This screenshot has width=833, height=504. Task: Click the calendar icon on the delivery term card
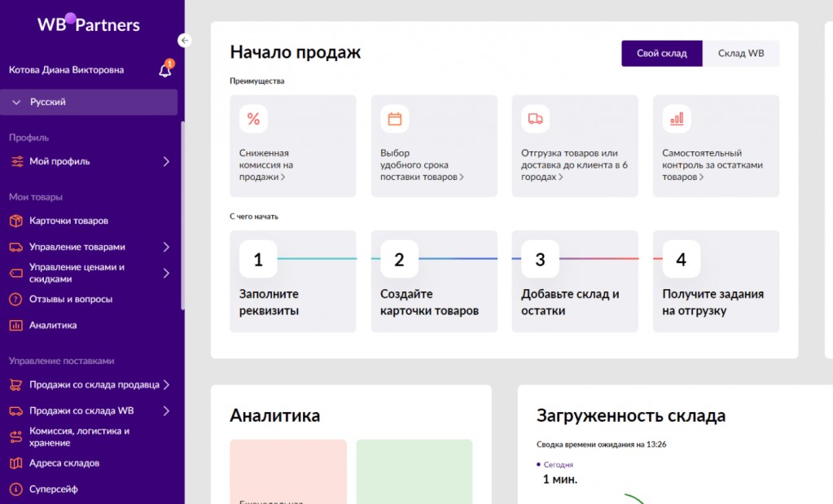pos(395,119)
